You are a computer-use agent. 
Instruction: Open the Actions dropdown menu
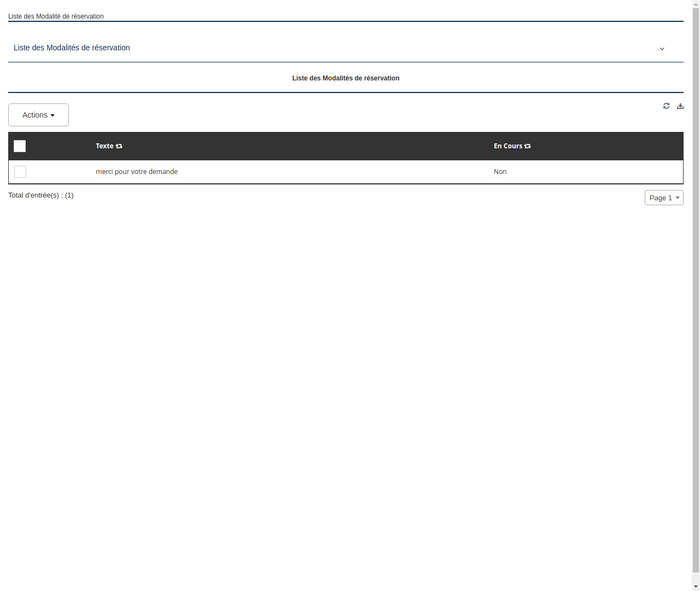coord(38,115)
